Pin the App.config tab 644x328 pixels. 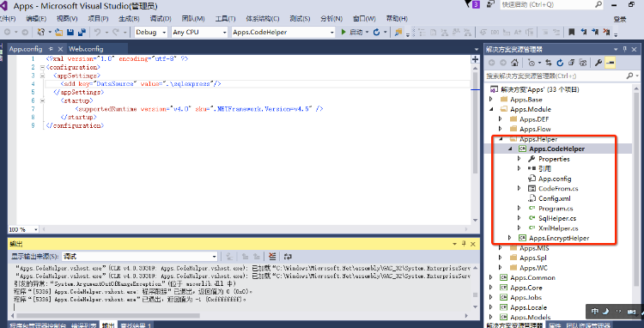[x=51, y=49]
